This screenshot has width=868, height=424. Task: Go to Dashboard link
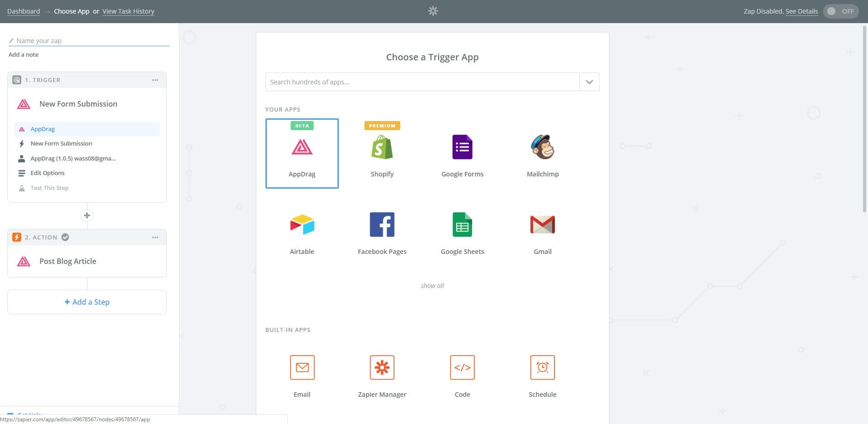(24, 11)
